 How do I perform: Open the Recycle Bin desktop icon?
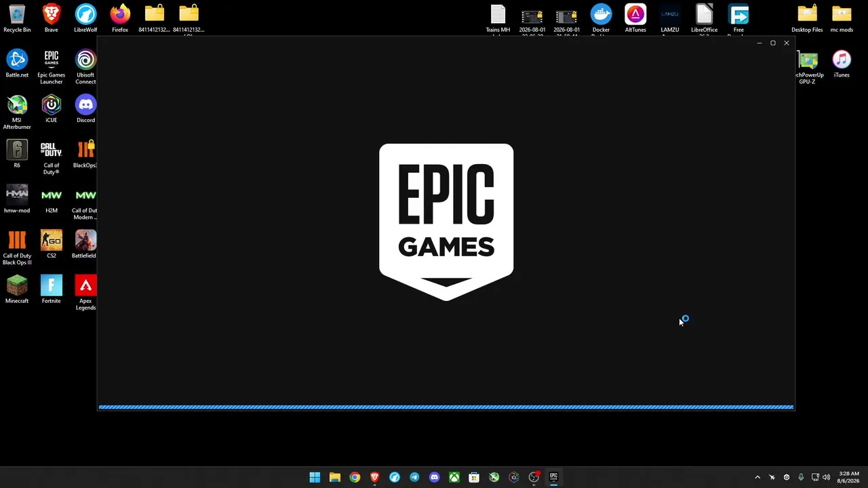17,18
